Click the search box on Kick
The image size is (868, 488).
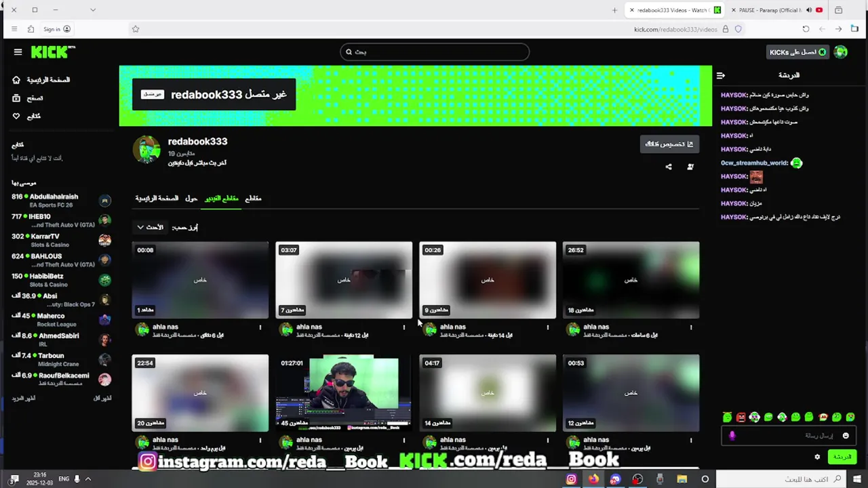click(x=435, y=52)
